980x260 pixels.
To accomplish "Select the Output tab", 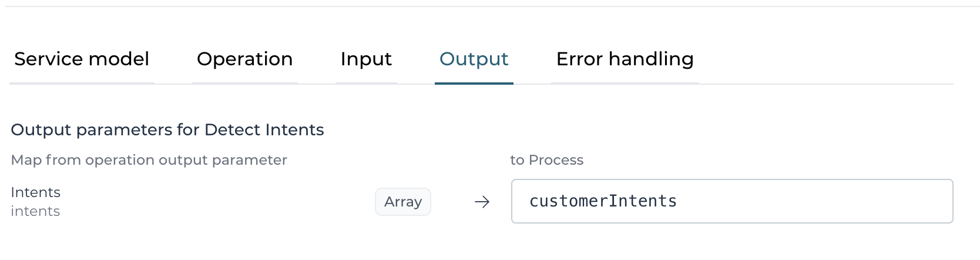I will (x=474, y=59).
